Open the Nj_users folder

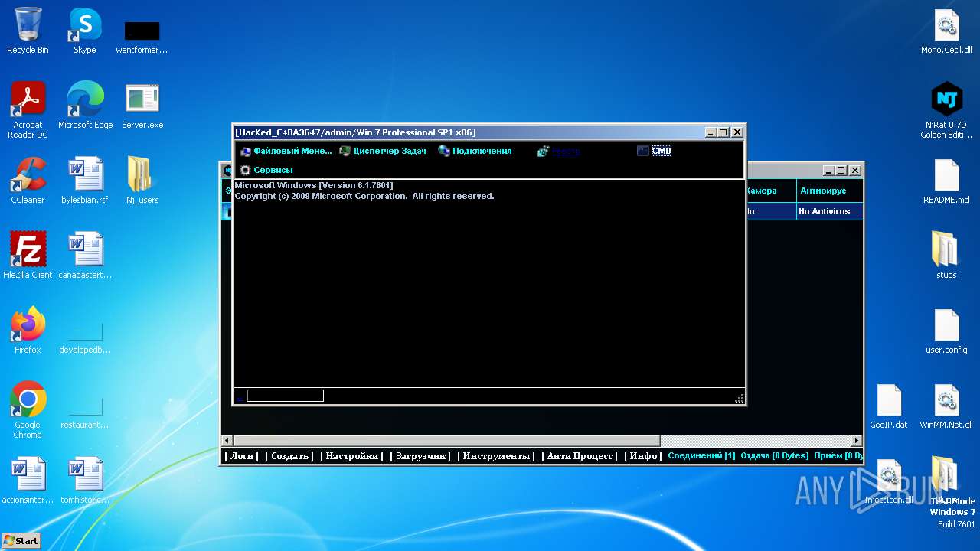click(x=142, y=181)
